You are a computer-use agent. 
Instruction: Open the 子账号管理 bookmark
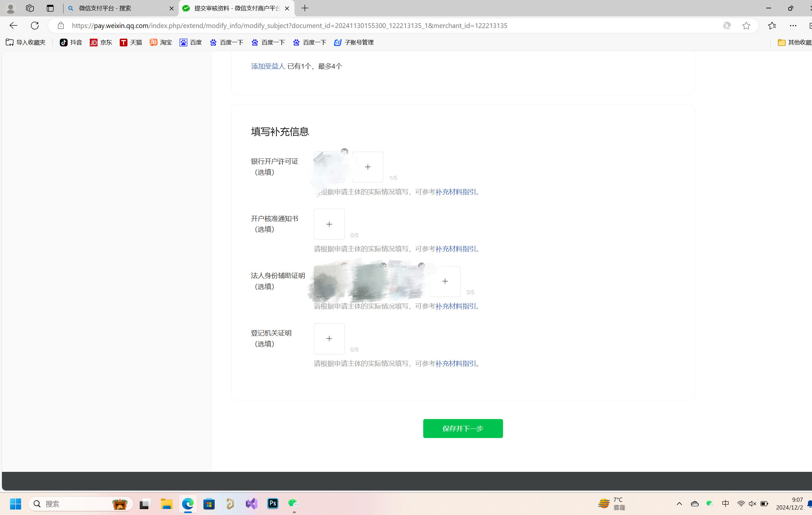tap(354, 42)
